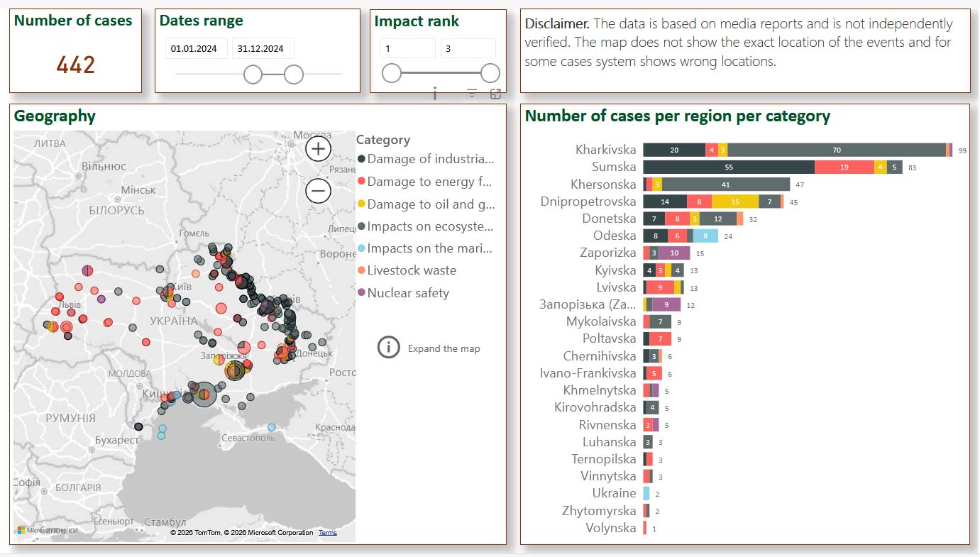
Task: Click Sumska's dark 55-case bar segment
Action: (728, 167)
